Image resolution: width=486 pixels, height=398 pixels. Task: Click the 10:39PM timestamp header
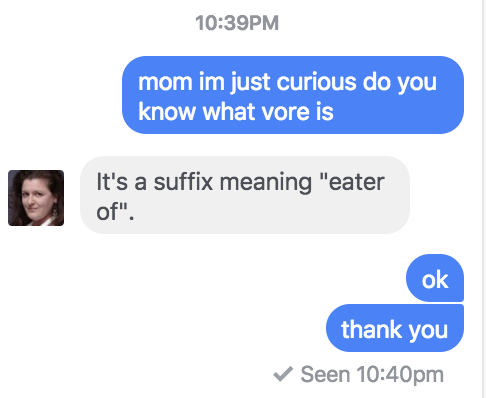click(x=237, y=23)
